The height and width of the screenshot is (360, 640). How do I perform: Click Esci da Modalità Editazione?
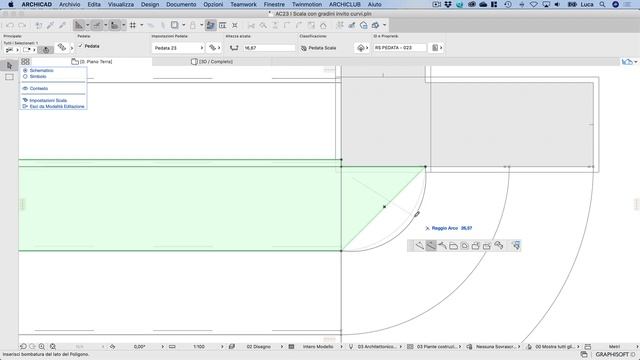[57, 107]
